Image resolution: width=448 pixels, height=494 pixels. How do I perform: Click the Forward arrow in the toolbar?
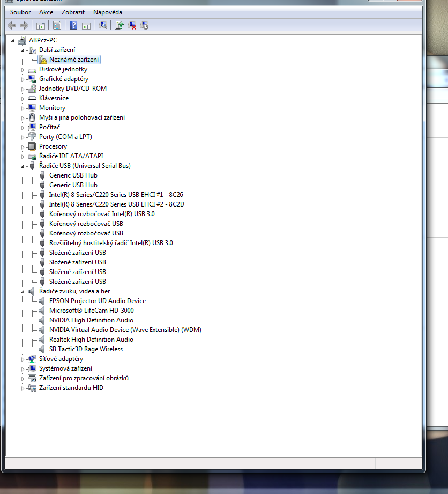24,26
